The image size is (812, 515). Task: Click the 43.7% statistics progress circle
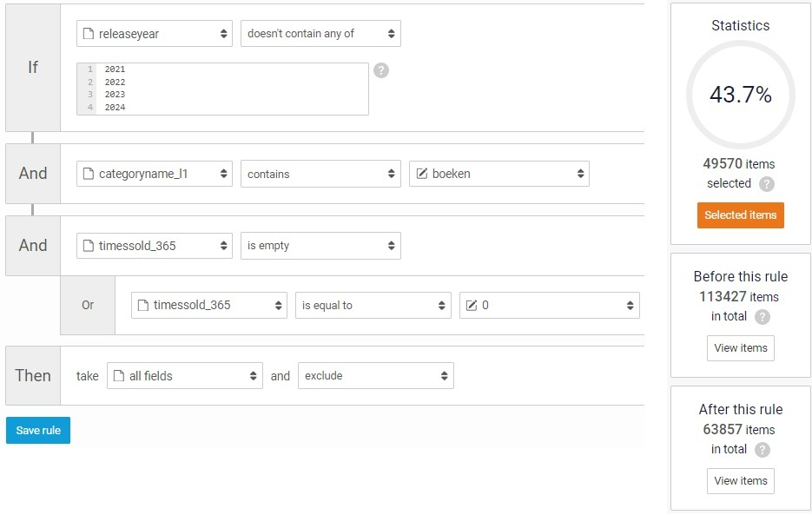[x=741, y=95]
